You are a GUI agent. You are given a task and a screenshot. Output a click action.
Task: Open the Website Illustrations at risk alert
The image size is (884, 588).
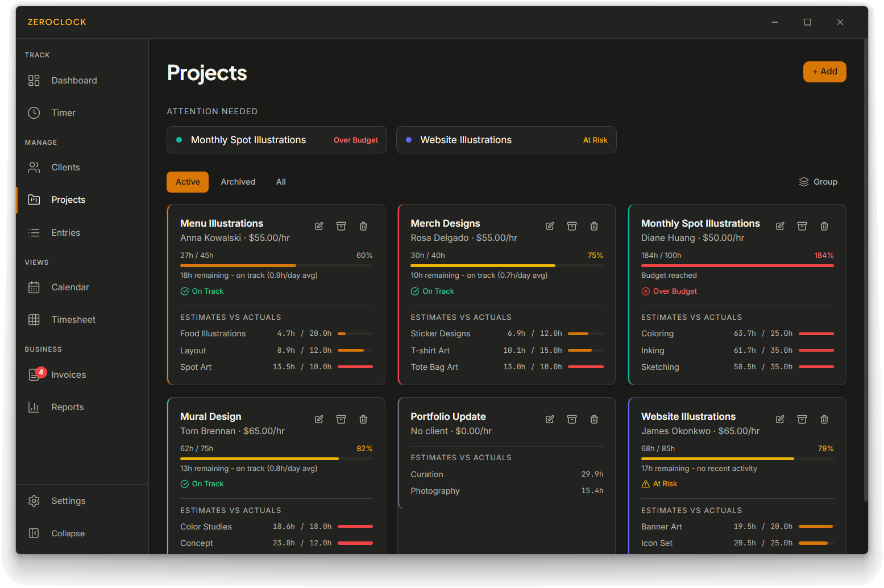(506, 140)
